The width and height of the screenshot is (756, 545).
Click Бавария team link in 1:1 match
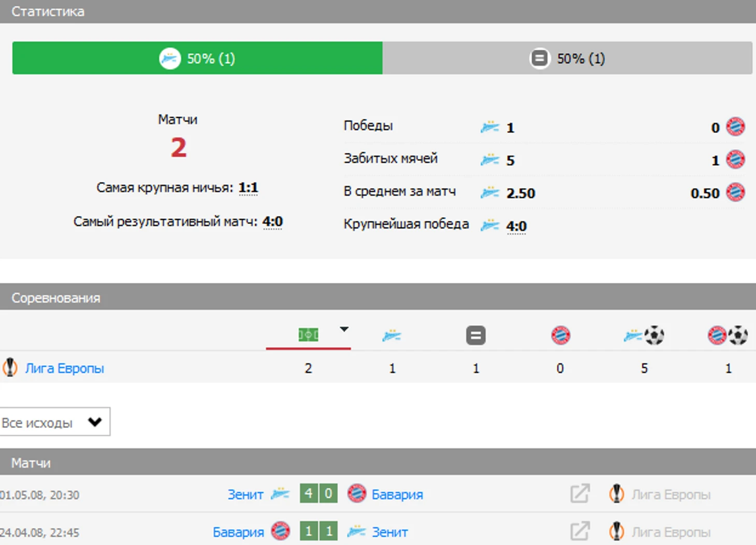pyautogui.click(x=238, y=532)
